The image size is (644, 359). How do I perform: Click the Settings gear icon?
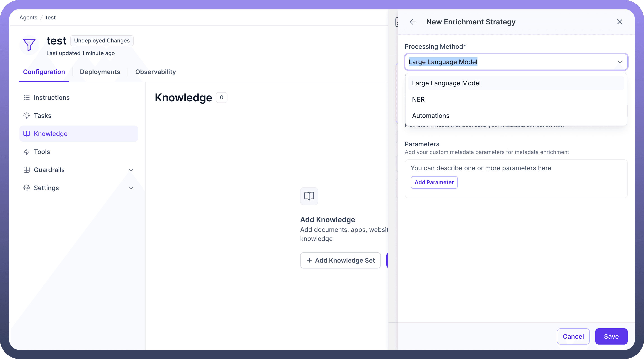tap(26, 188)
